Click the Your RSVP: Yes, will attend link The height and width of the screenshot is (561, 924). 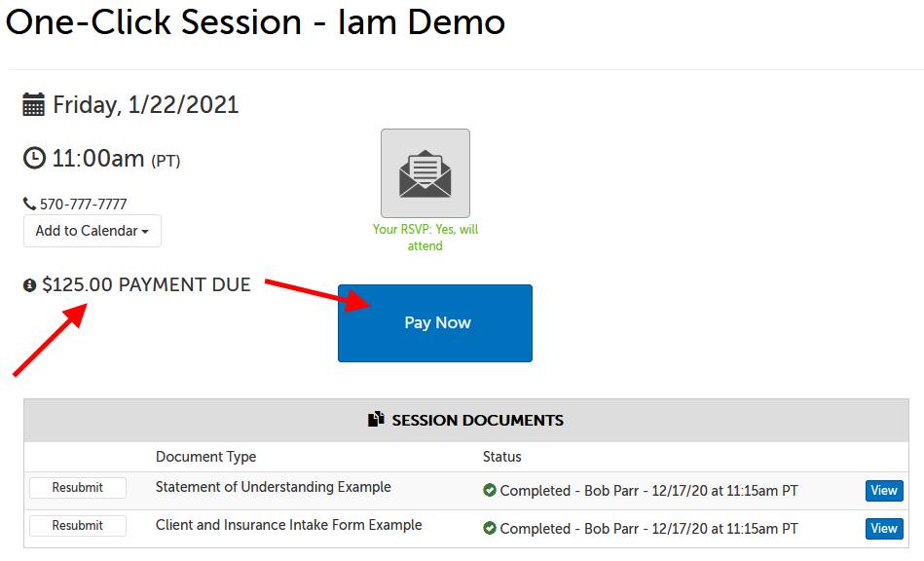(x=425, y=239)
